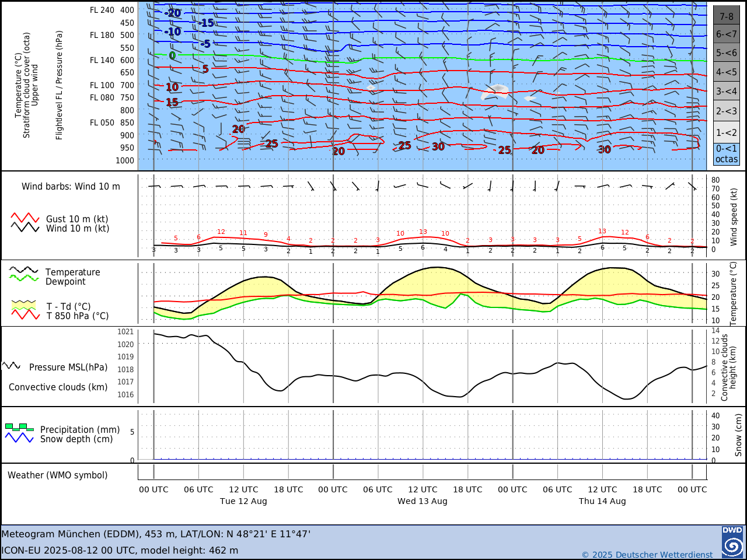747x560 pixels.
Task: Click the T 850 hPa (°C) legend text
Action: click(78, 316)
